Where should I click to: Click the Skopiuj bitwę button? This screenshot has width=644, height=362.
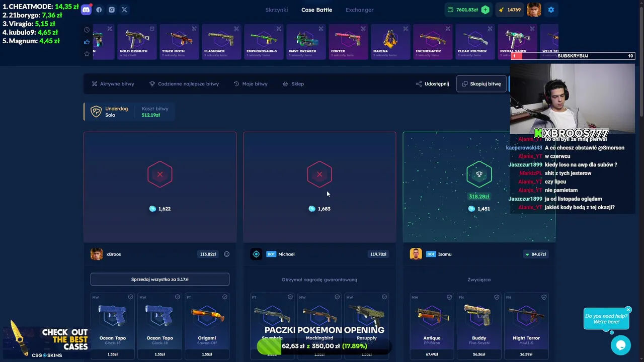point(481,84)
